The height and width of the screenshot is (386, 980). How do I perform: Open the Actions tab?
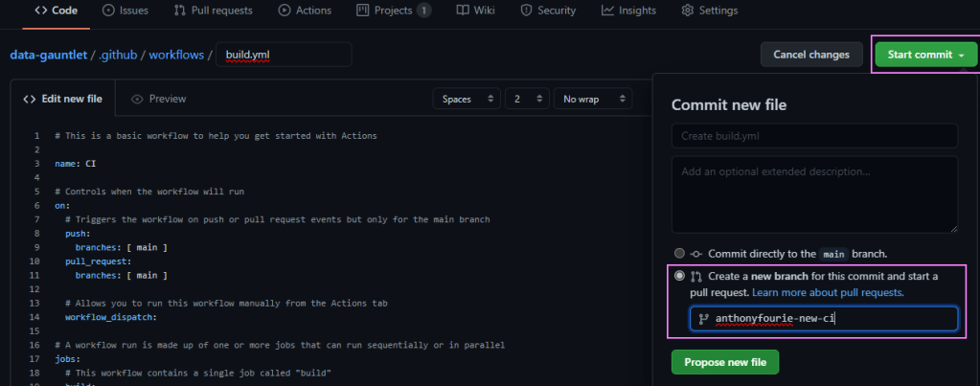point(305,11)
